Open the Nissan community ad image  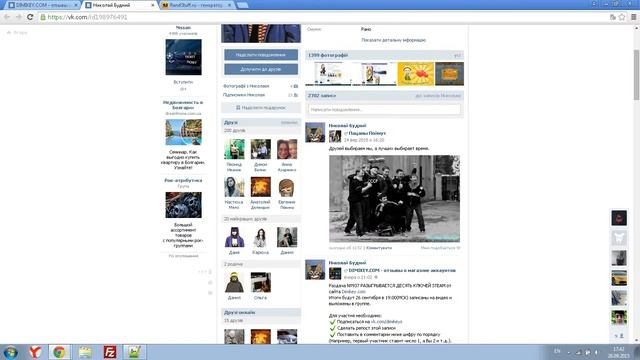(183, 57)
